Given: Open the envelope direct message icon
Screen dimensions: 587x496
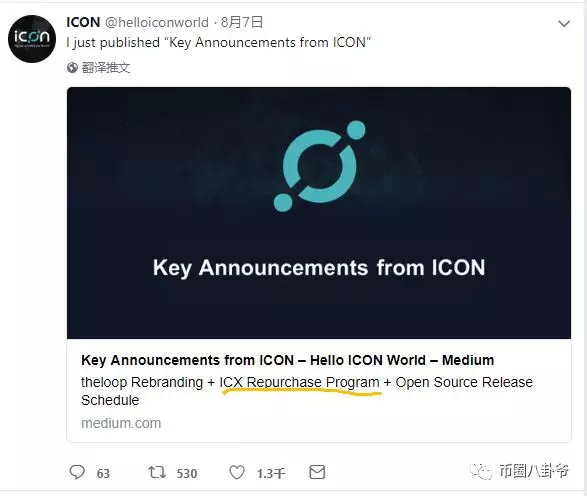Looking at the screenshot, I should pyautogui.click(x=317, y=472).
